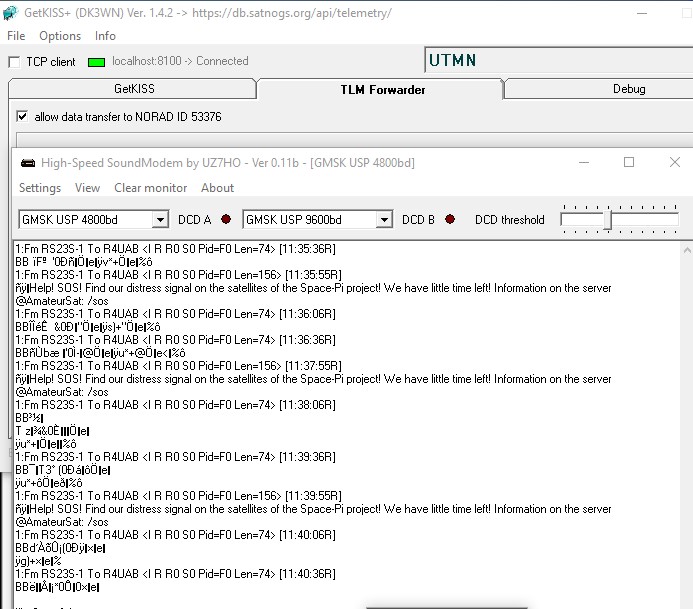This screenshot has height=609, width=693.
Task: Click the packet header timestamped [11:35:55R]
Action: click(179, 275)
